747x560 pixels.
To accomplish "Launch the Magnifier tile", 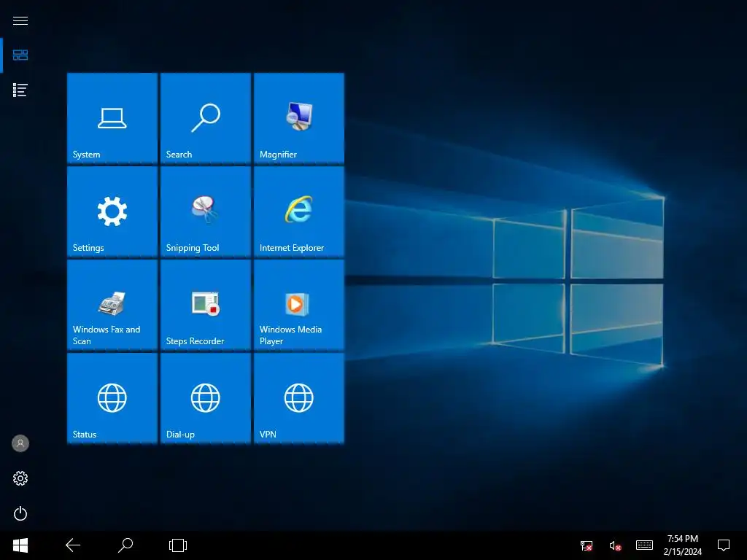I will pyautogui.click(x=298, y=118).
